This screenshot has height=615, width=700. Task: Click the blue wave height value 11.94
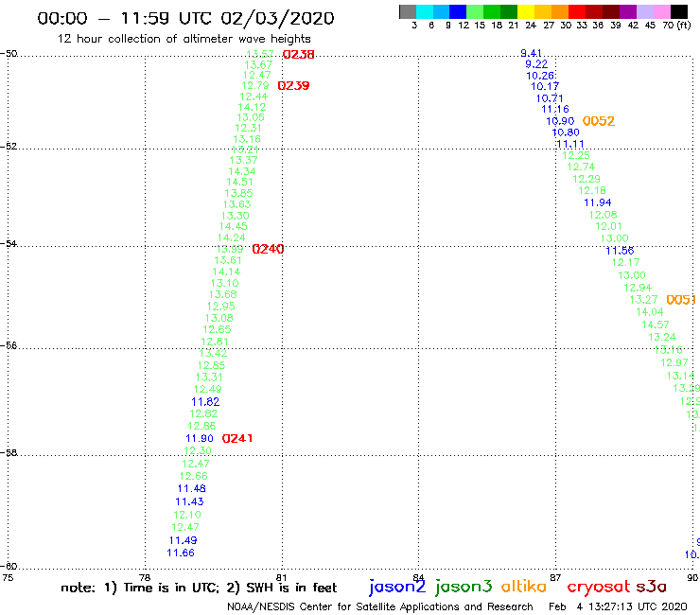click(598, 203)
